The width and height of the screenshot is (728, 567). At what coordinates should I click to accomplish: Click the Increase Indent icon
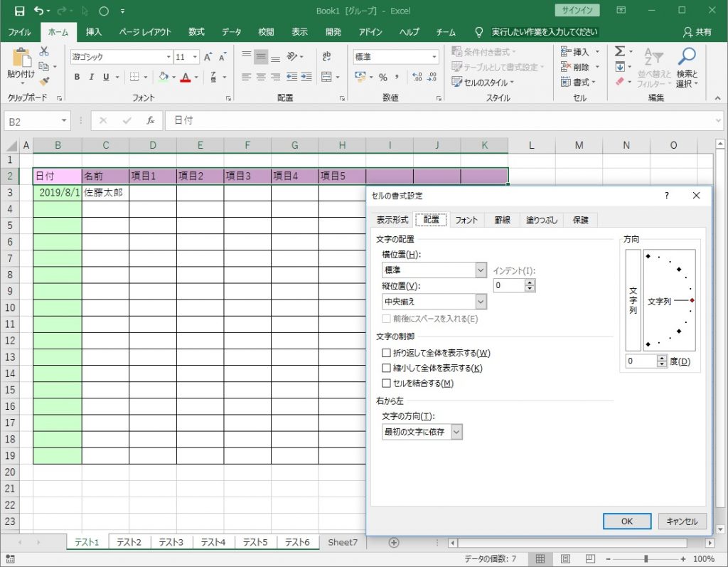click(306, 77)
